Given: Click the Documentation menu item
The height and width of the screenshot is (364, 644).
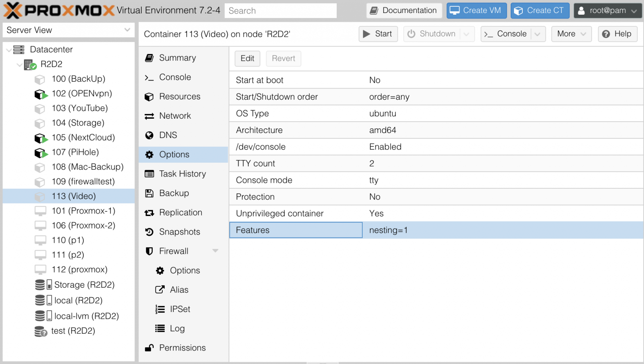Looking at the screenshot, I should click(404, 10).
